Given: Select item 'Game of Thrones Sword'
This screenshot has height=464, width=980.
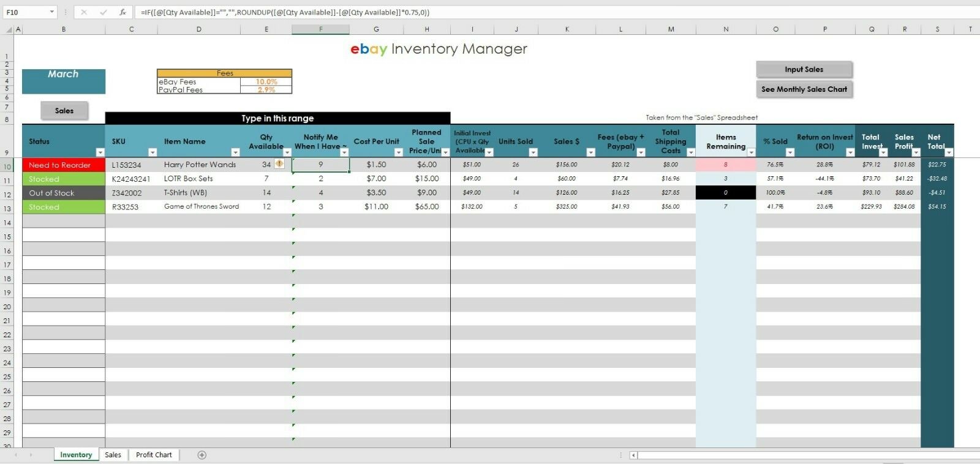Looking at the screenshot, I should coord(200,207).
